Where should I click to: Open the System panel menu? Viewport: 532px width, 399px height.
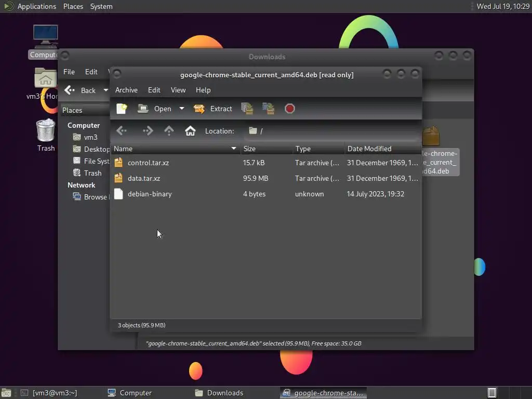coord(101,6)
